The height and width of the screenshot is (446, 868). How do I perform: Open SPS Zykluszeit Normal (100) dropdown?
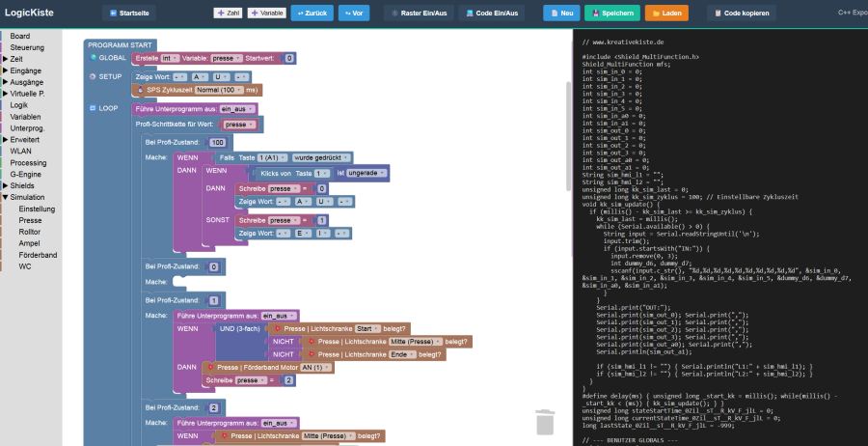click(219, 90)
